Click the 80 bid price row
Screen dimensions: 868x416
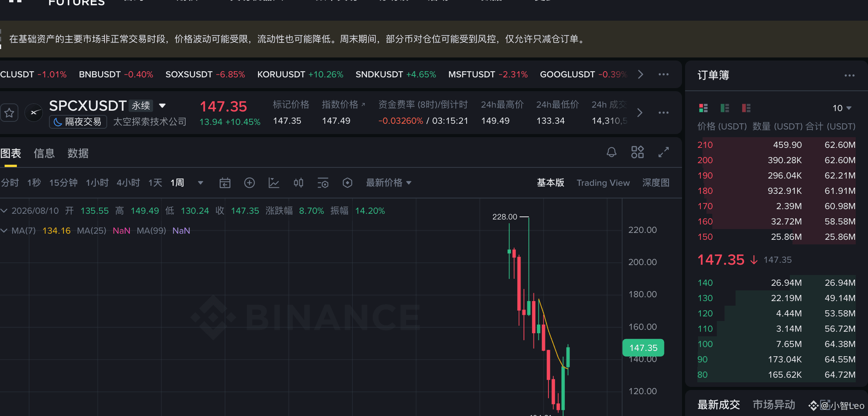tap(776, 375)
